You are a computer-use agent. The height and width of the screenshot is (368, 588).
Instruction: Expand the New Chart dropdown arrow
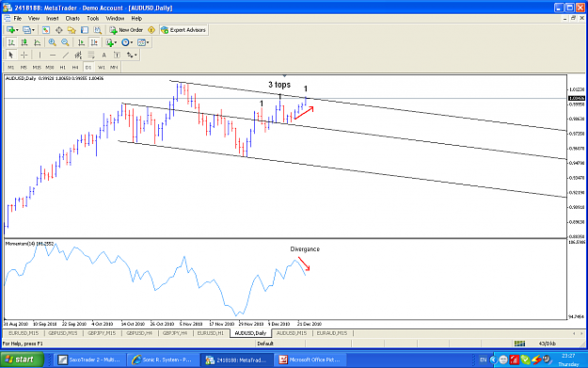coord(17,30)
